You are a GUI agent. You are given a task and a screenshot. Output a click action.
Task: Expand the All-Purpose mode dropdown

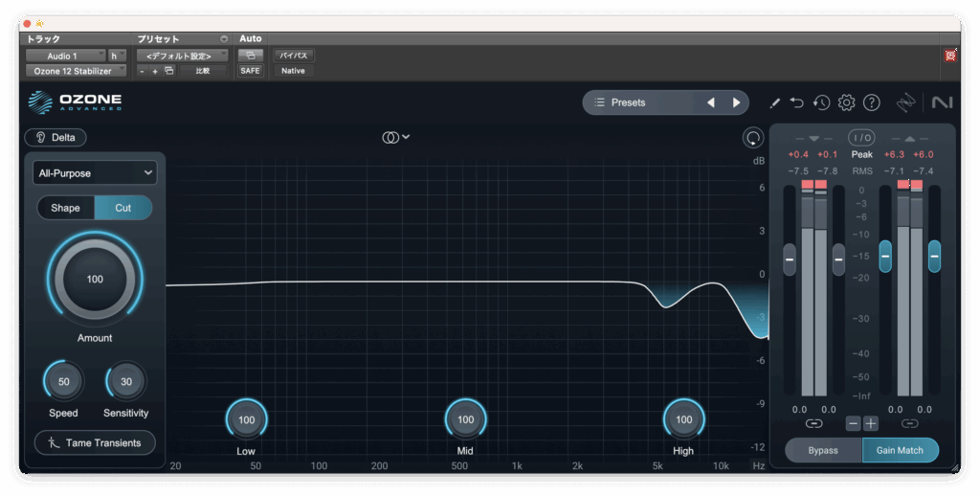(95, 173)
